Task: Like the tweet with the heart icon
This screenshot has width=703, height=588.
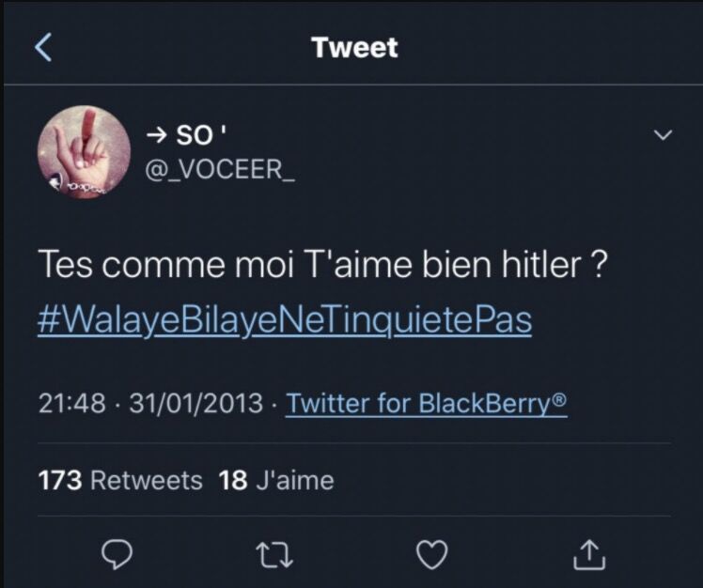Action: click(x=432, y=555)
